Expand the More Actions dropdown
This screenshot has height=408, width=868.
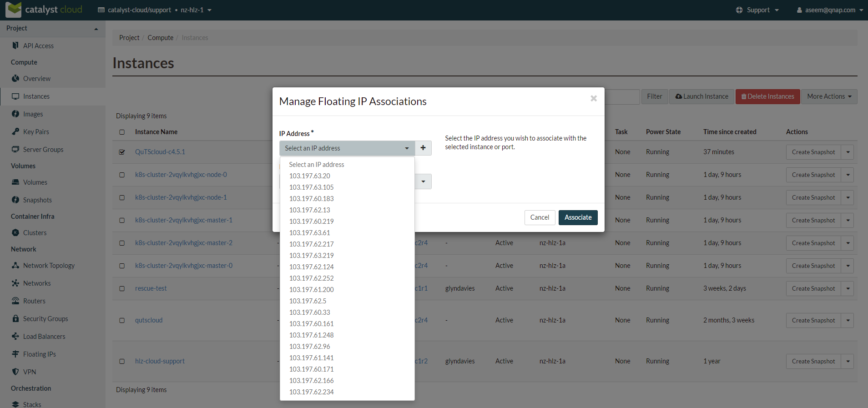coord(829,96)
